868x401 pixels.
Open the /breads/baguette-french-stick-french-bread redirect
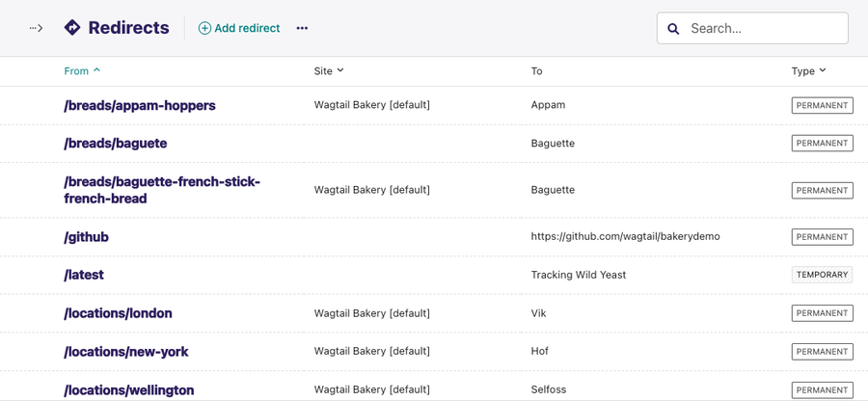click(162, 190)
